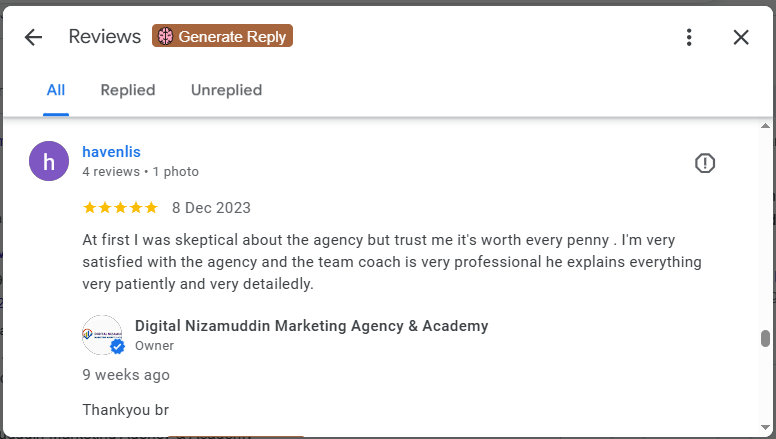The height and width of the screenshot is (439, 776).
Task: Close the Reviews panel with X
Action: pos(741,37)
